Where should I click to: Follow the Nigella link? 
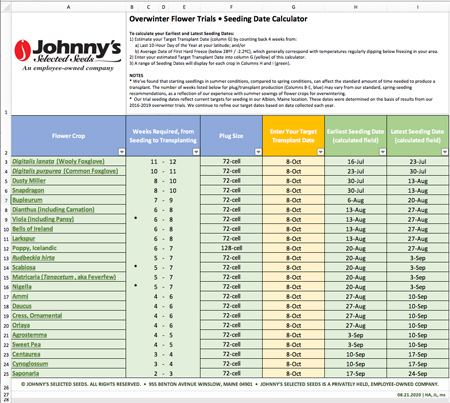click(22, 287)
